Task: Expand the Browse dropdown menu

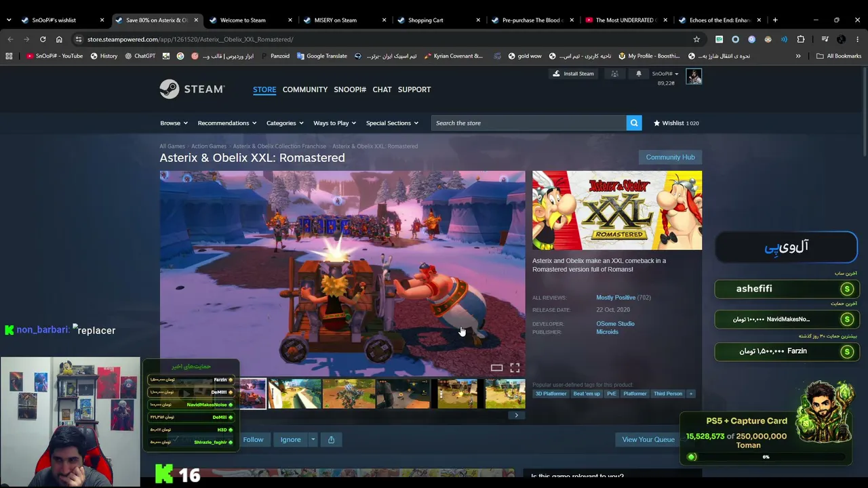Action: pyautogui.click(x=175, y=123)
